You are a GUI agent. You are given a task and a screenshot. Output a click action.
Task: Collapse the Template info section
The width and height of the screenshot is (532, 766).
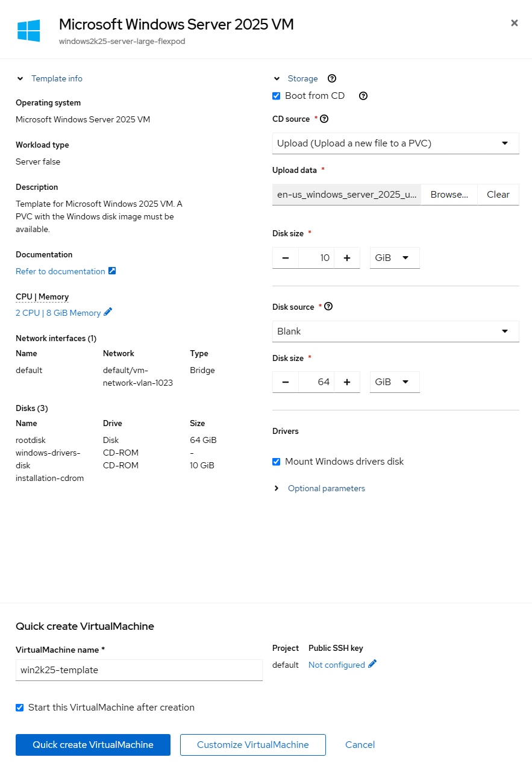pos(20,78)
